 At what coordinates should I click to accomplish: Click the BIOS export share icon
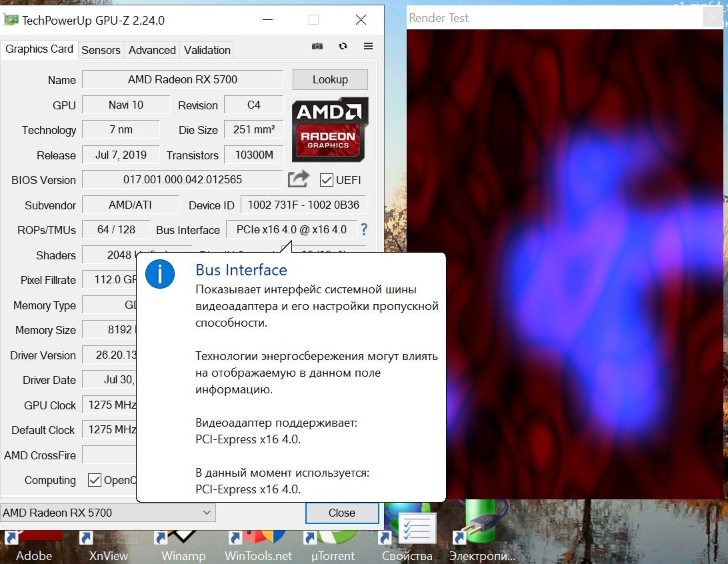tap(298, 179)
